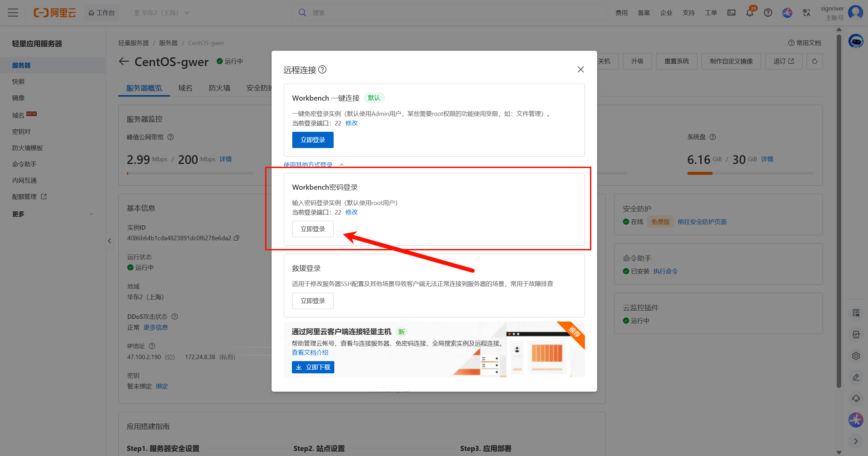This screenshot has height=456, width=868.
Task: Collapse the left sidebar with the arrow handle
Action: coord(110,241)
